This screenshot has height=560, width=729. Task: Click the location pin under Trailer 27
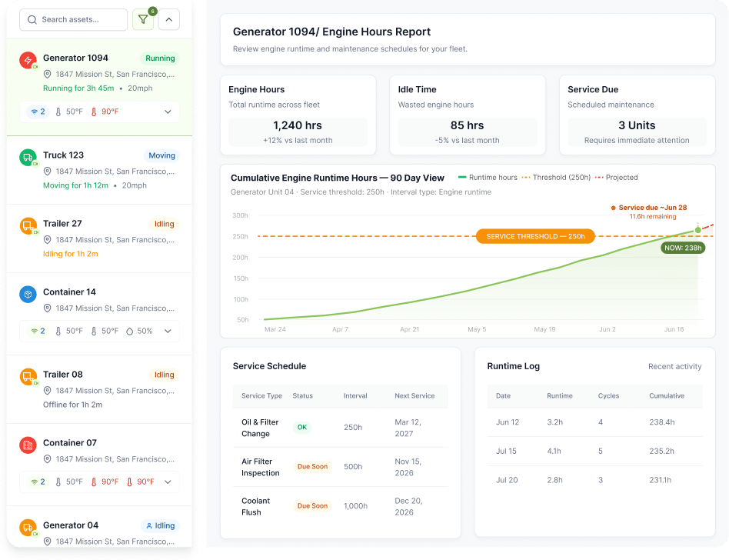point(47,240)
